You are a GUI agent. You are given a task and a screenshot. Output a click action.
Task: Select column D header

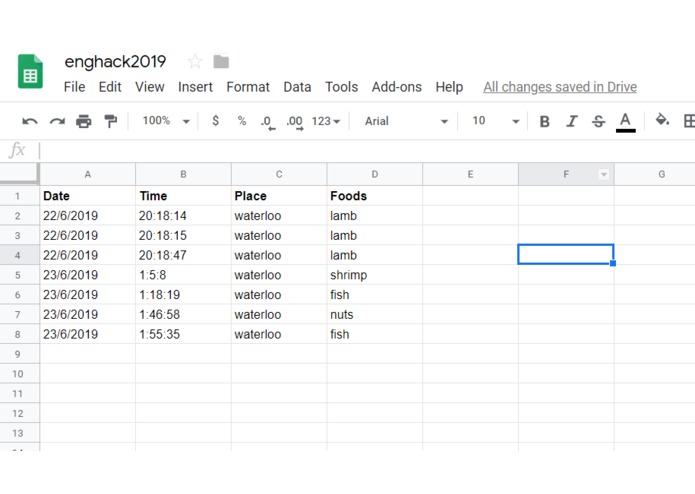[375, 174]
